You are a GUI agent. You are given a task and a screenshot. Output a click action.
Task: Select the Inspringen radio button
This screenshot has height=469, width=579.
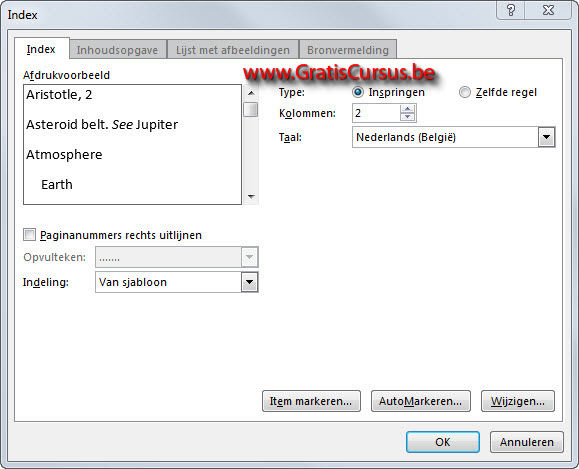(x=357, y=92)
